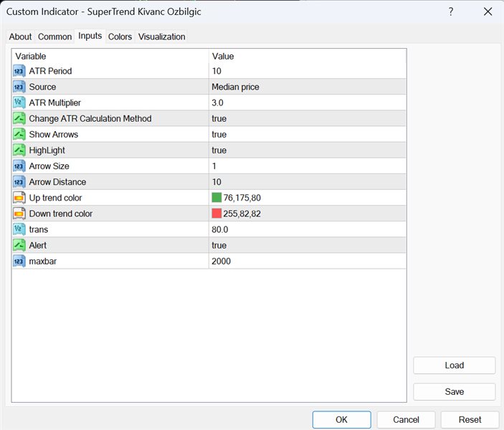Toggle the Alert true value
Screen dimensions: 504x430
219,245
